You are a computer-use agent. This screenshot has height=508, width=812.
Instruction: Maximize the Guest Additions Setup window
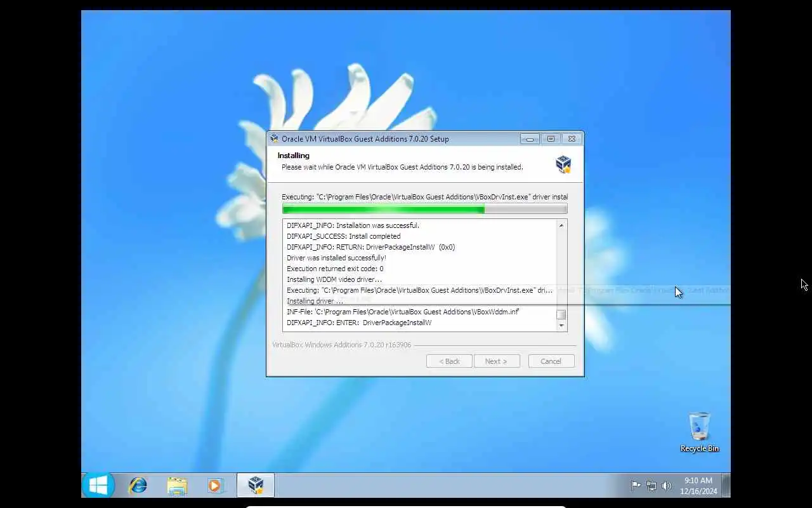[551, 139]
